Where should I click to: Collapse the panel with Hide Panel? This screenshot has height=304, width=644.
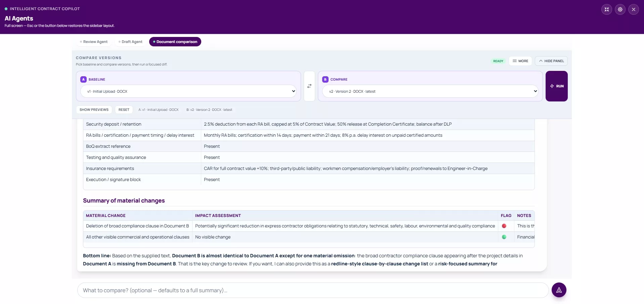coord(551,61)
